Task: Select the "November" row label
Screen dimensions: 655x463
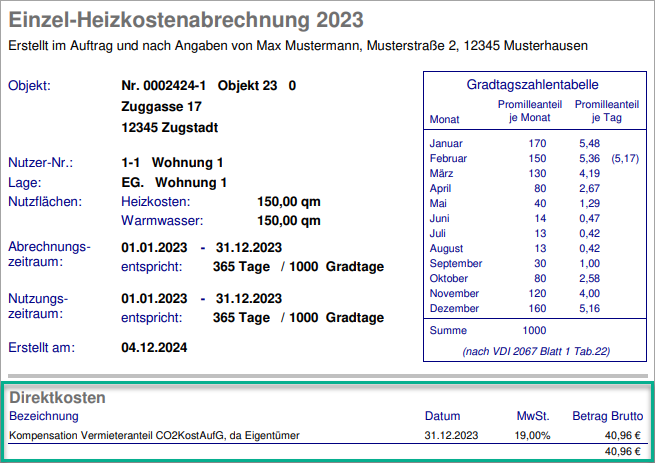Action: [454, 294]
